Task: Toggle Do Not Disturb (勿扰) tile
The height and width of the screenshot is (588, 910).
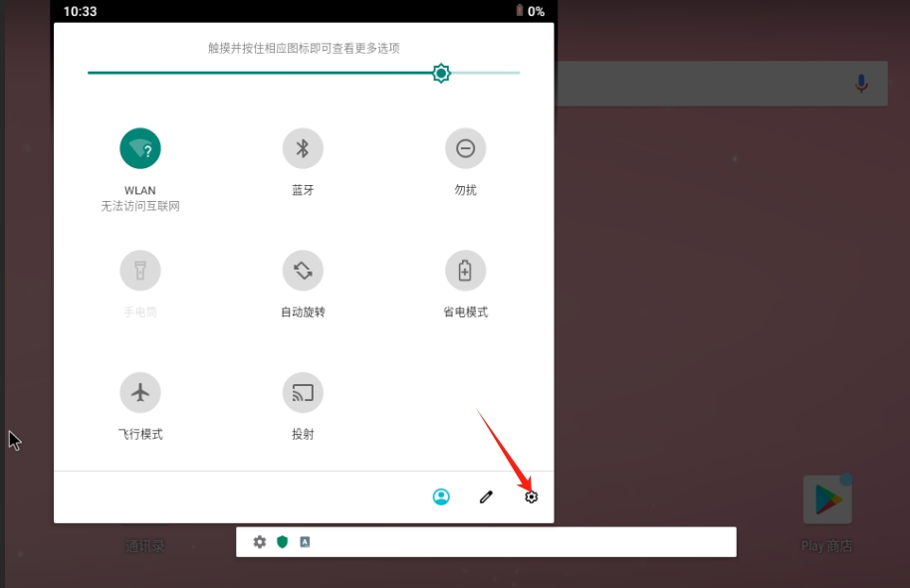Action: pyautogui.click(x=465, y=149)
